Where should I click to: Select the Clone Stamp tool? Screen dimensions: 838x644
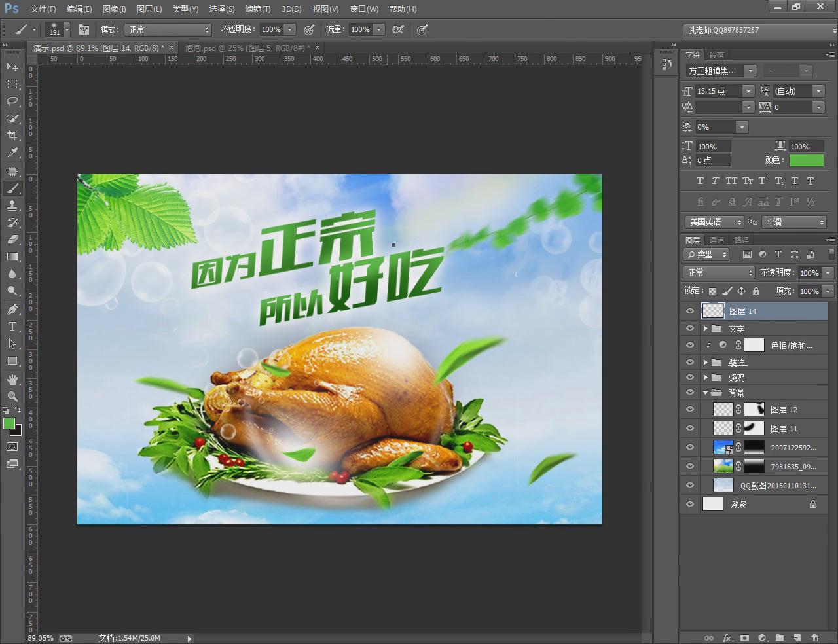(x=12, y=206)
